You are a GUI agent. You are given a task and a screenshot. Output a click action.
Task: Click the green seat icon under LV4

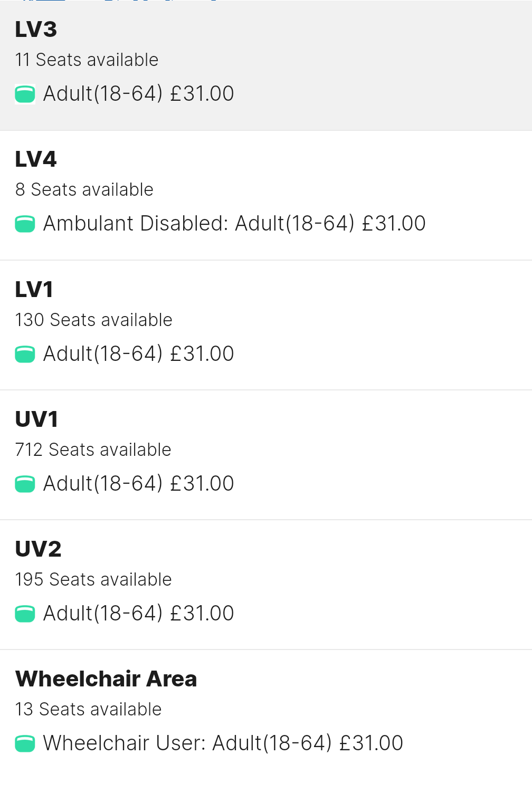[25, 224]
